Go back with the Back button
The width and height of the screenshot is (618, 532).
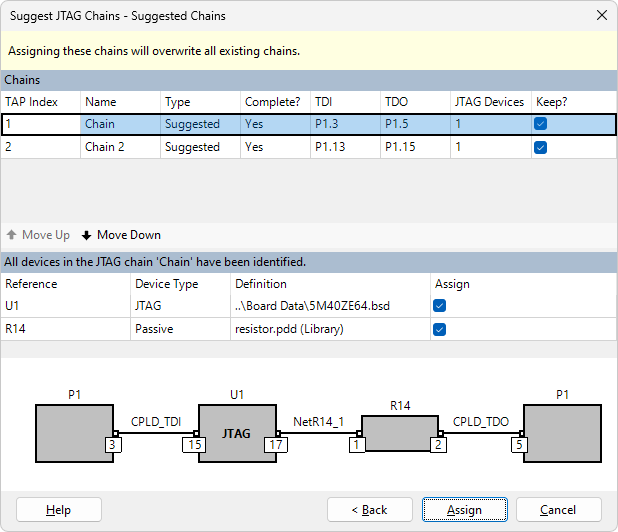pyautogui.click(x=369, y=510)
